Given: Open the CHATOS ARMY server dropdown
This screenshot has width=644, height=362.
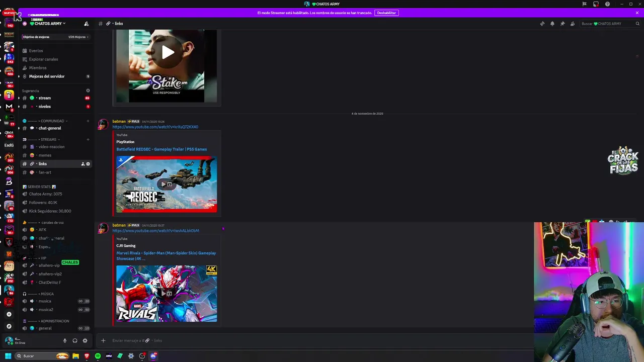Looking at the screenshot, I should 48,24.
